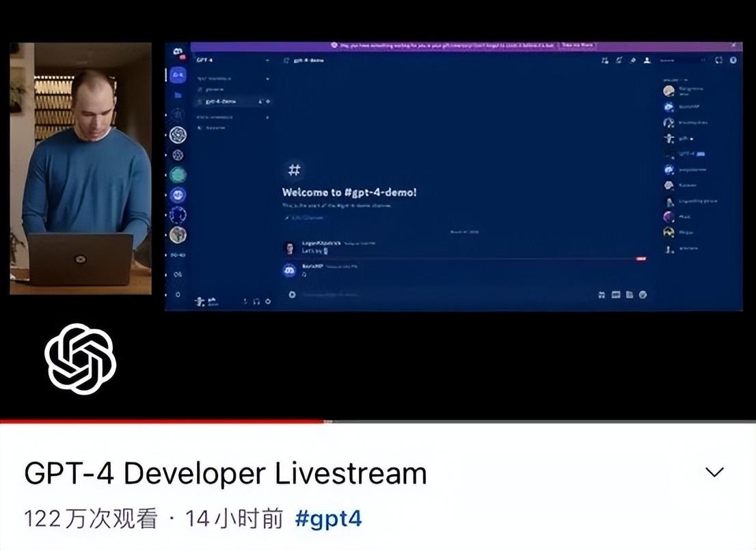Click the OpenAI logo in the video
This screenshot has height=550, width=756.
coord(80,358)
